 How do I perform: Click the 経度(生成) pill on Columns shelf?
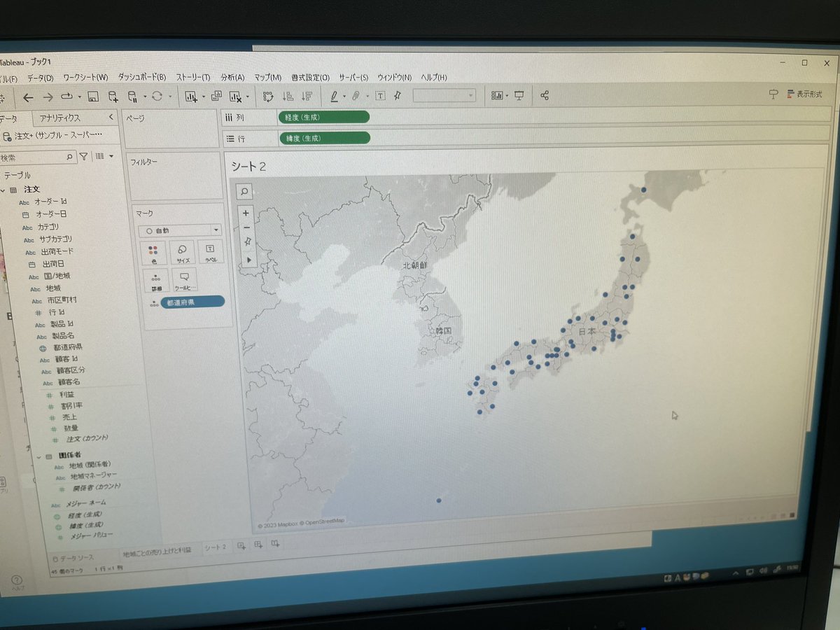click(323, 117)
